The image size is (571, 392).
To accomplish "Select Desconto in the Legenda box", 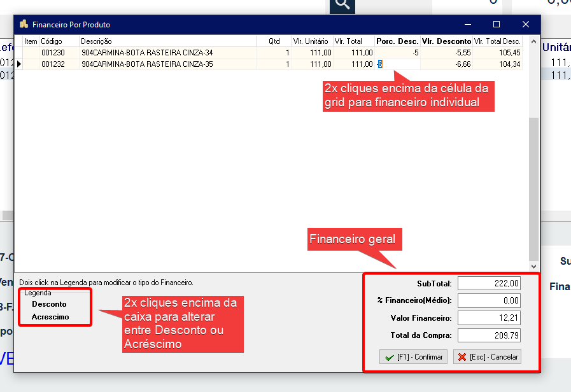I will tap(49, 304).
